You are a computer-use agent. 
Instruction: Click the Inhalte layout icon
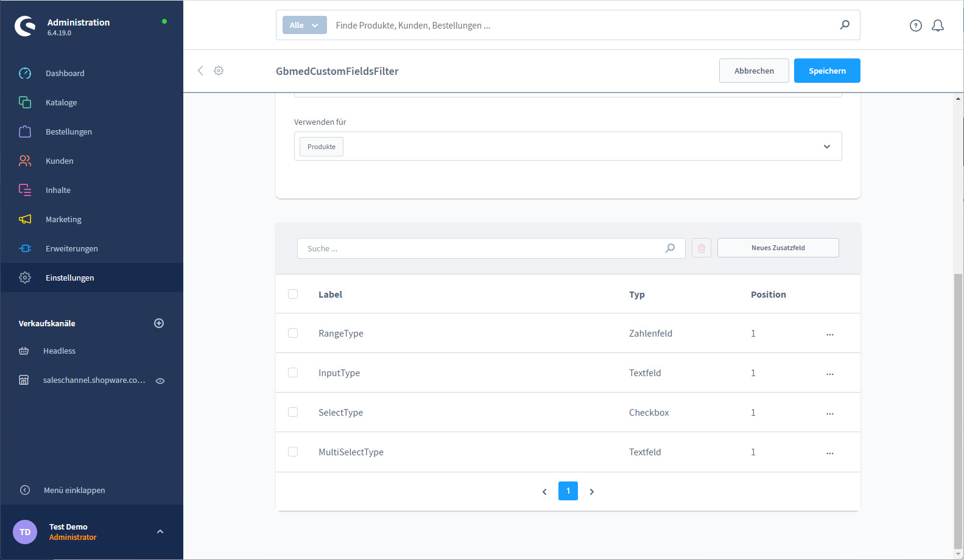click(x=25, y=190)
